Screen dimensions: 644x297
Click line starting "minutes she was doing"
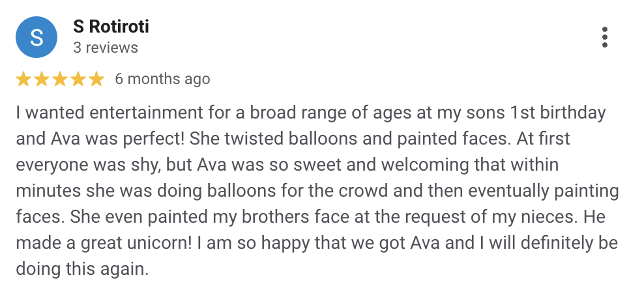click(x=316, y=191)
